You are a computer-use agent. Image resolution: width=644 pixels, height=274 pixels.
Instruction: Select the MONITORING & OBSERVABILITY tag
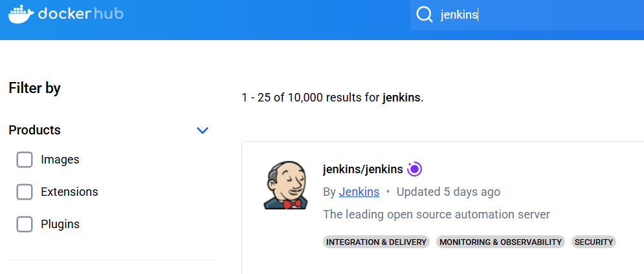[500, 242]
